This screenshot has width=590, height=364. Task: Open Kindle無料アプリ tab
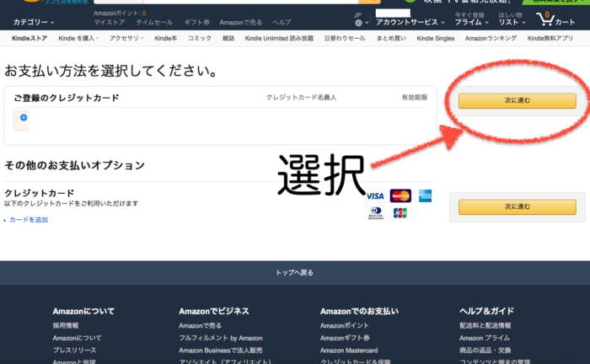tap(550, 39)
